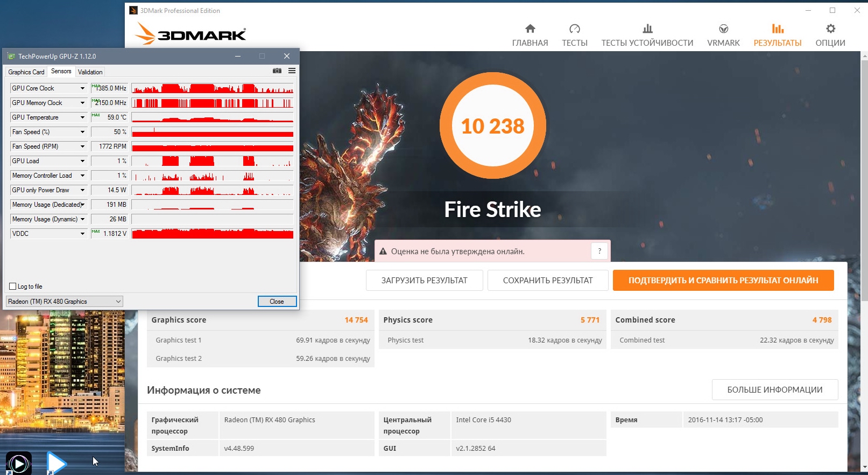
Task: Expand GPU Load sensor dropdown
Action: pyautogui.click(x=82, y=161)
